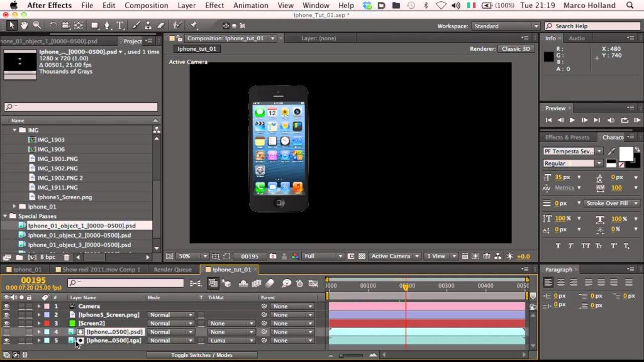This screenshot has height=362, width=644.
Task: Enable motion blur in timeline header
Action: (270, 283)
